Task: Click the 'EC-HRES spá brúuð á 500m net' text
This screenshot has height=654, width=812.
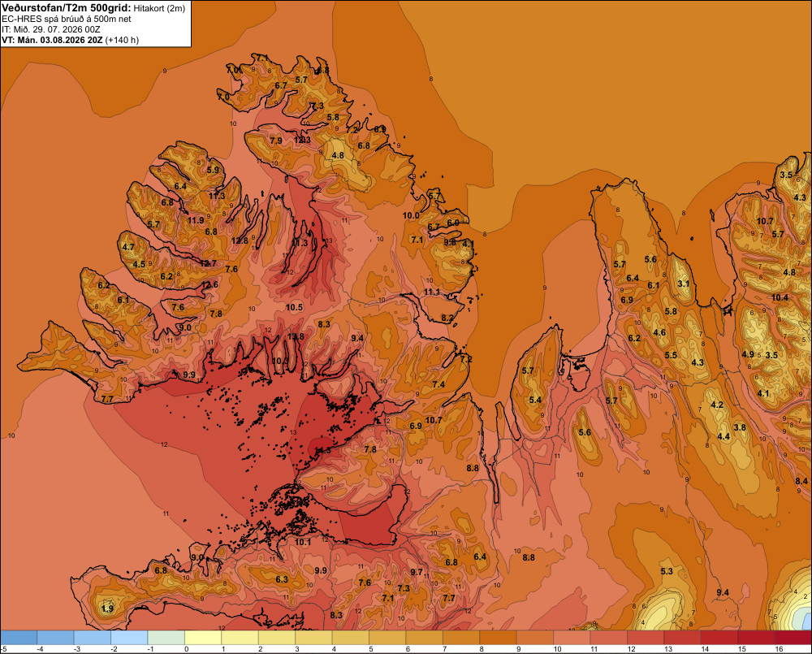Action: [67, 19]
